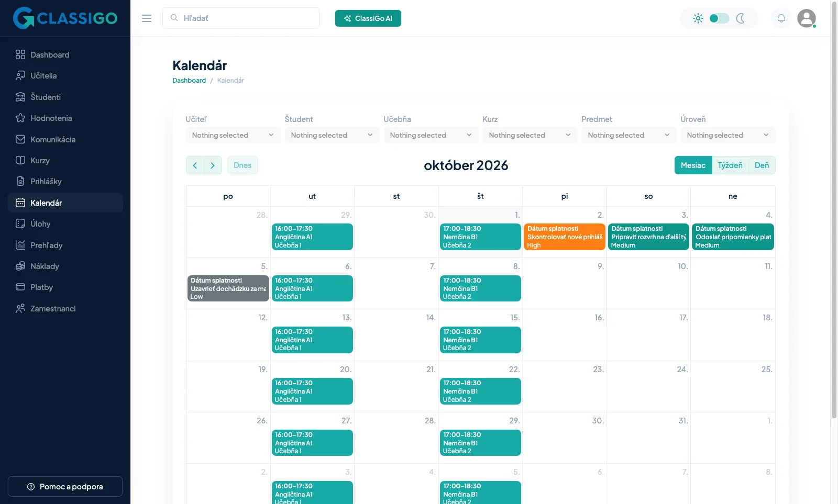This screenshot has height=504, width=838.
Task: Toggle the light/dark theme switch
Action: point(719,18)
